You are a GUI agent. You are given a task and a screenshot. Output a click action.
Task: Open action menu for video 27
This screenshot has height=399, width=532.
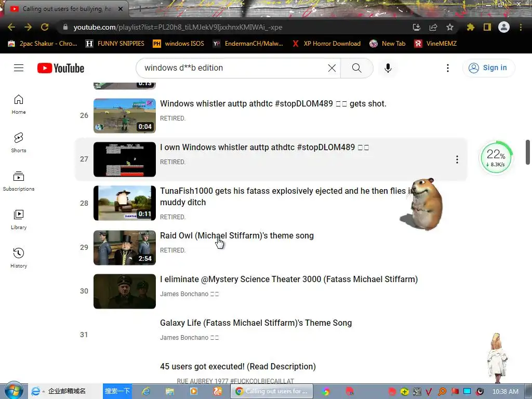coord(457,159)
